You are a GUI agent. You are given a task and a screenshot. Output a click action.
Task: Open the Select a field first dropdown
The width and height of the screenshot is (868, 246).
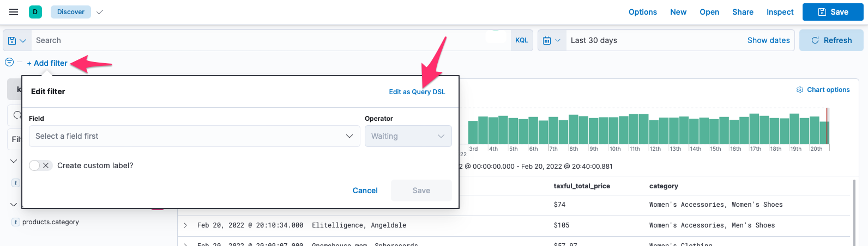(194, 136)
